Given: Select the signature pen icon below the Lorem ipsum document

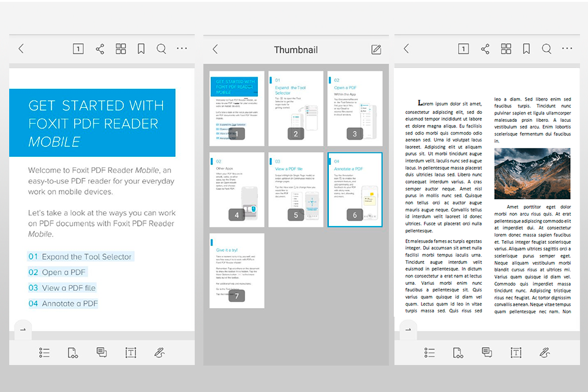Looking at the screenshot, I should point(545,352).
